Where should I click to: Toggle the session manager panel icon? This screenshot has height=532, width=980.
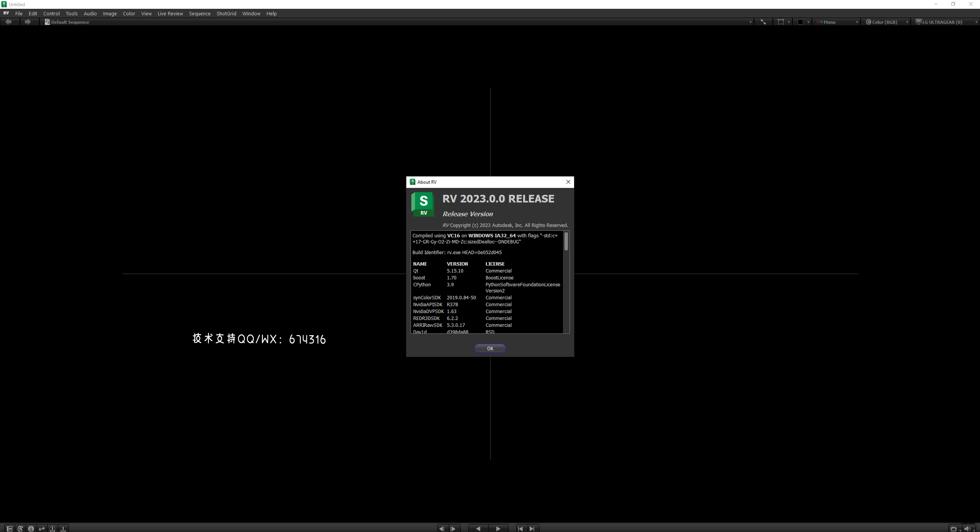click(x=10, y=529)
